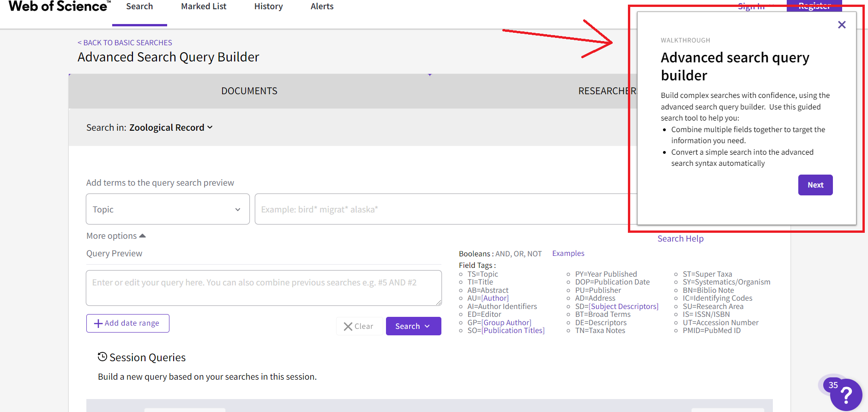Open Alerts in top navigation
The width and height of the screenshot is (868, 412).
(322, 6)
